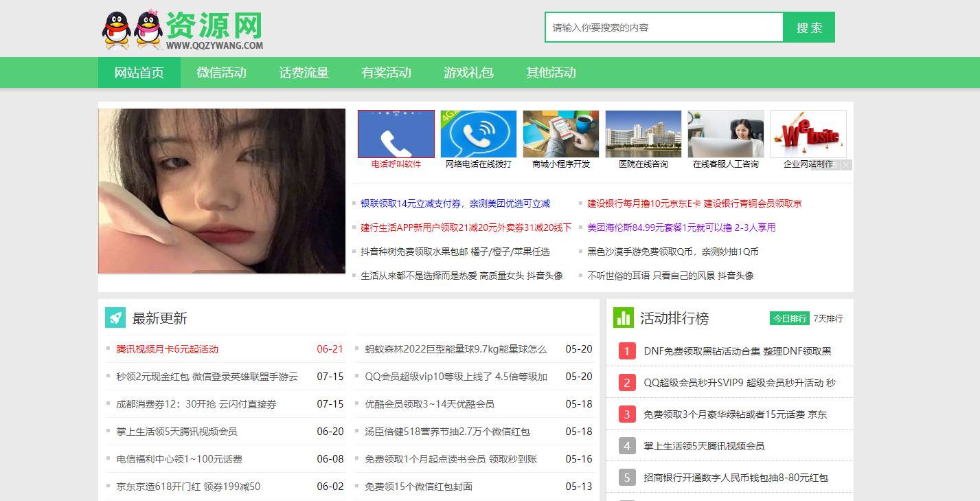This screenshot has width=980, height=501.
Task: Switch to the 7天排行 ranking view
Action: (829, 318)
